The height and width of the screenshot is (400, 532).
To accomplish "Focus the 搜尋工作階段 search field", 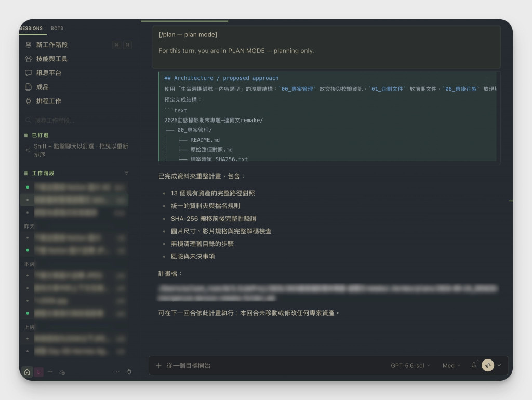I will click(x=77, y=121).
